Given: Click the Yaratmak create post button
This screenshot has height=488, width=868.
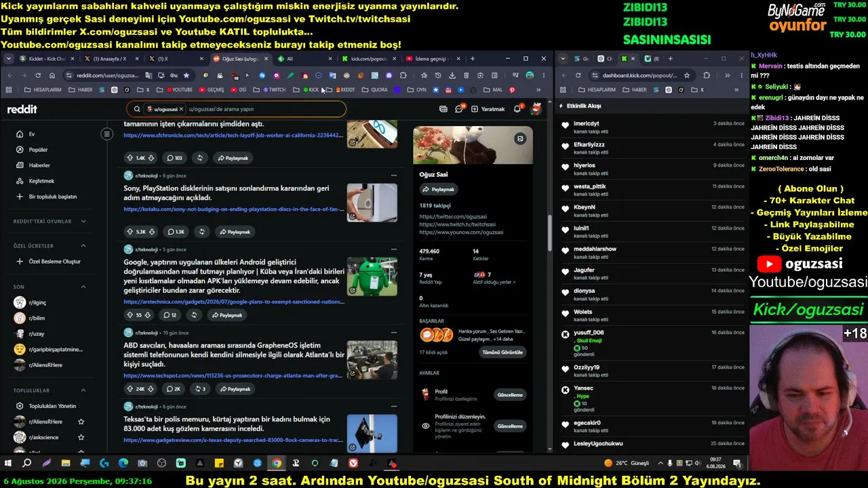Looking at the screenshot, I should (488, 108).
